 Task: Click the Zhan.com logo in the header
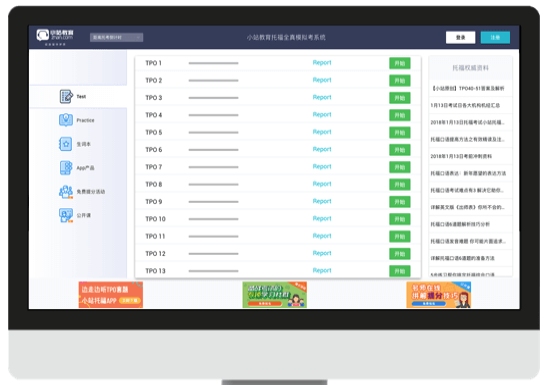point(55,37)
